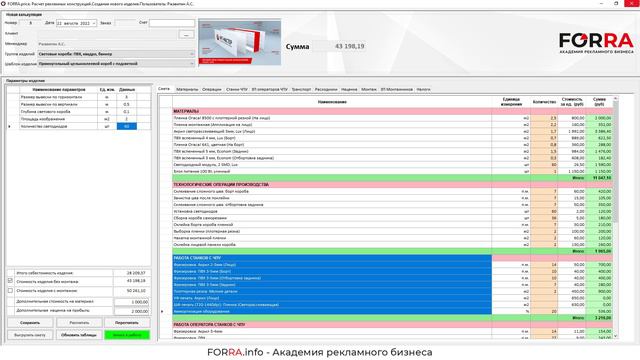Viewport: 640px width, 360px height.
Task: Open the Смета tab
Action: coord(164,89)
